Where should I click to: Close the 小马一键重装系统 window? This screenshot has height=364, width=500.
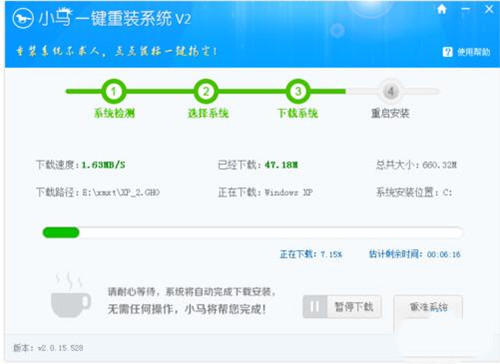[489, 9]
